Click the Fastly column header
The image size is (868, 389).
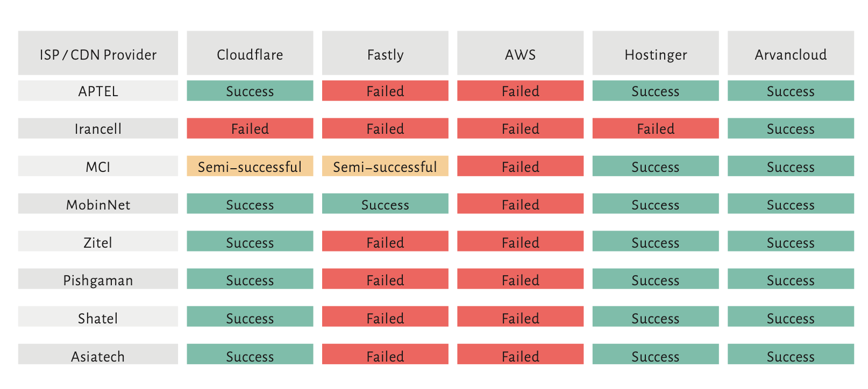pyautogui.click(x=385, y=54)
